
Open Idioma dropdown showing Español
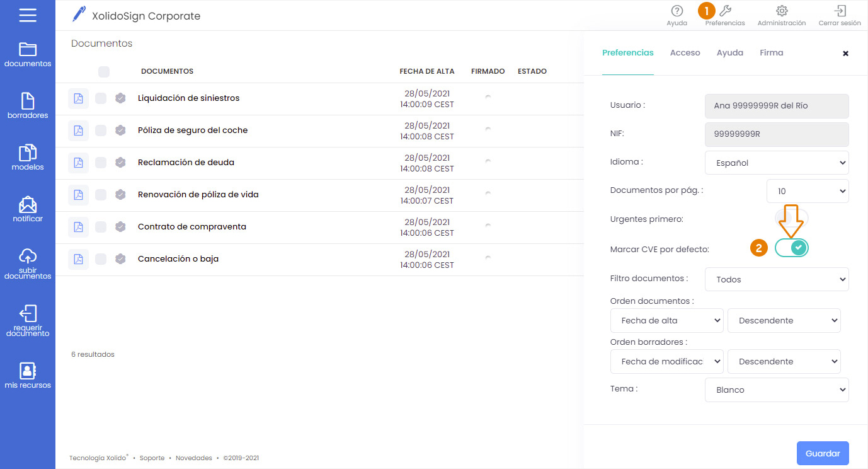777,163
